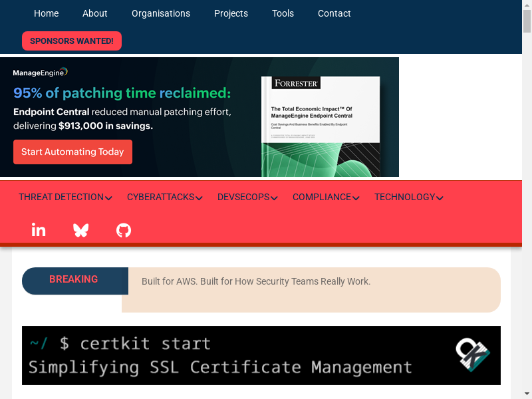Open the Bluesky butterfly icon
The height and width of the screenshot is (399, 532).
81,230
